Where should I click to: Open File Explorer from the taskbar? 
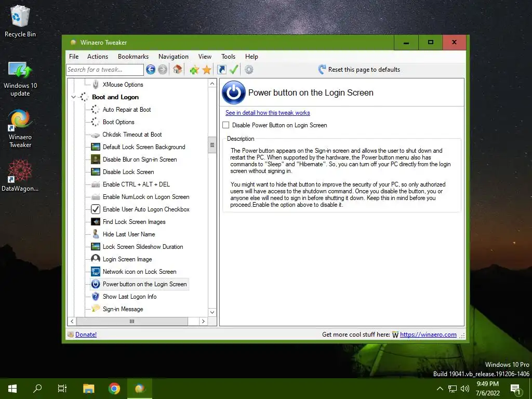click(x=88, y=388)
